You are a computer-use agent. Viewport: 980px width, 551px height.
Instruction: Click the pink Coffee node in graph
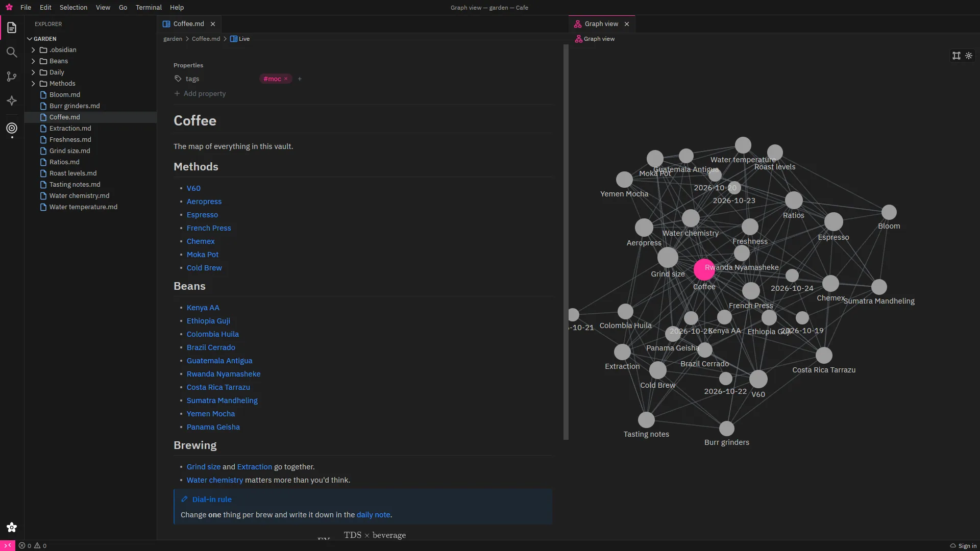[704, 269]
